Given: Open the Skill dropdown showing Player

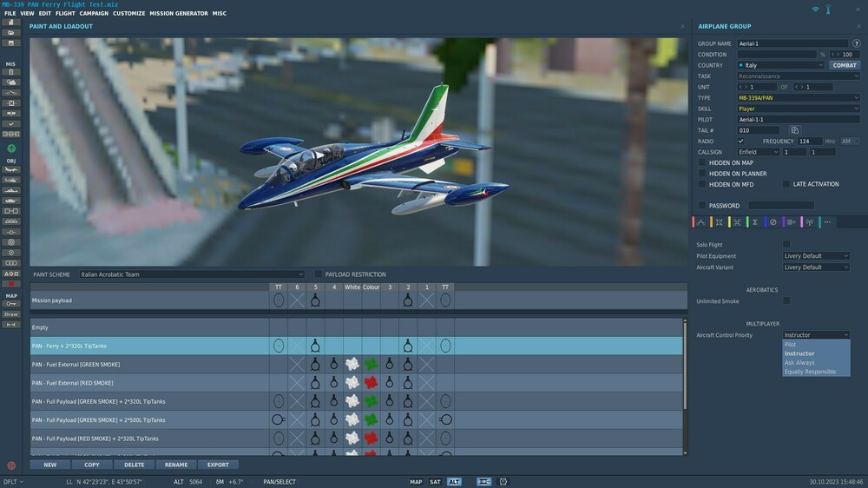Looking at the screenshot, I should pyautogui.click(x=799, y=109).
